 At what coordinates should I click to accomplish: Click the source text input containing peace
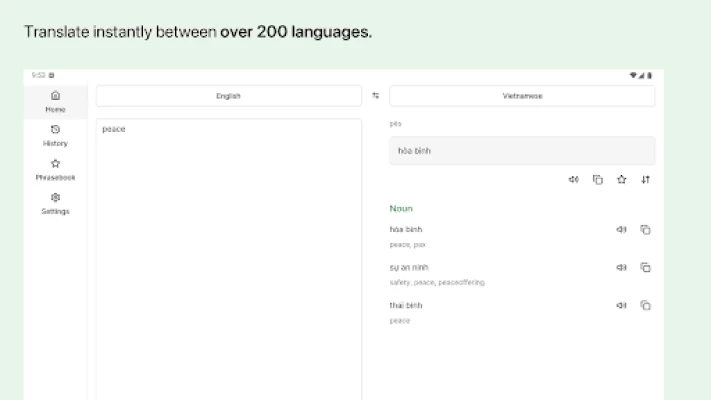(228, 250)
